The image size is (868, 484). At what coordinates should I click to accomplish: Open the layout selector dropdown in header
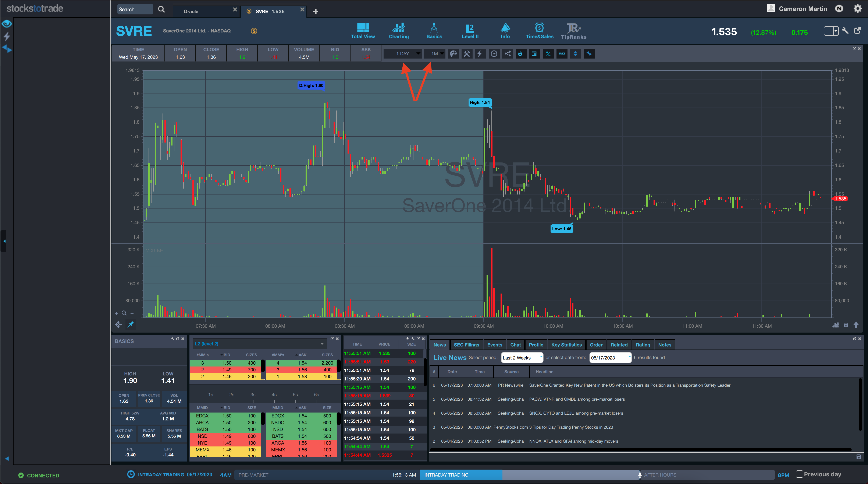[831, 31]
